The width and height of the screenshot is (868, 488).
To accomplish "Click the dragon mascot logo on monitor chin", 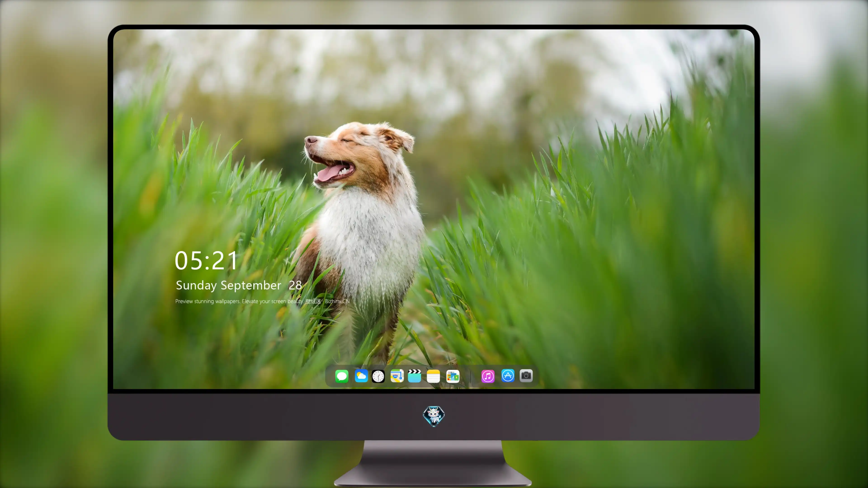I will [434, 416].
